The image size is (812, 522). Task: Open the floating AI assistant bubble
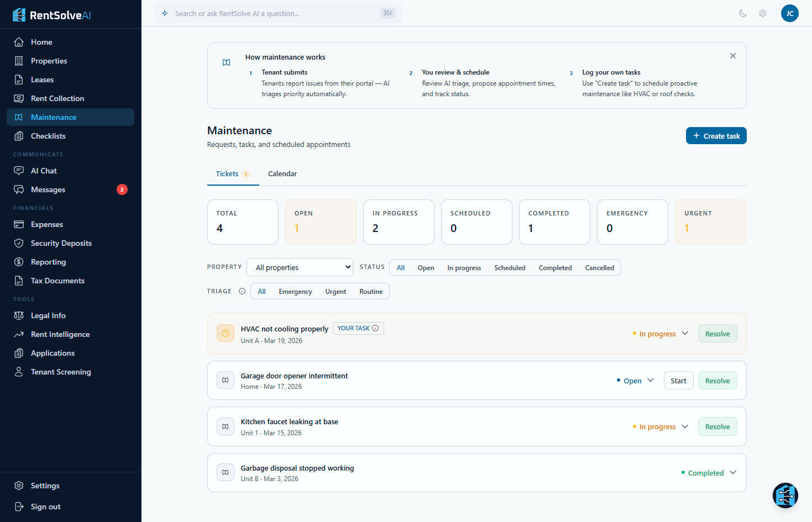(785, 495)
